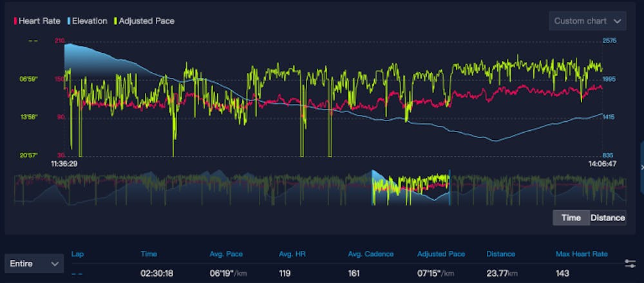
Task: Switch the x-axis to Distance
Action: 608,217
